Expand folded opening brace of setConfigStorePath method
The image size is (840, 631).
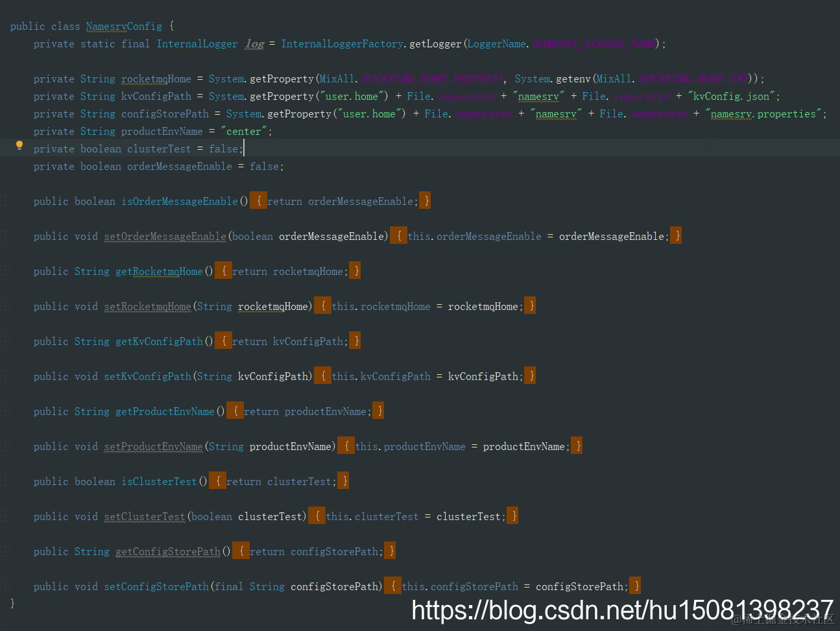tap(393, 586)
